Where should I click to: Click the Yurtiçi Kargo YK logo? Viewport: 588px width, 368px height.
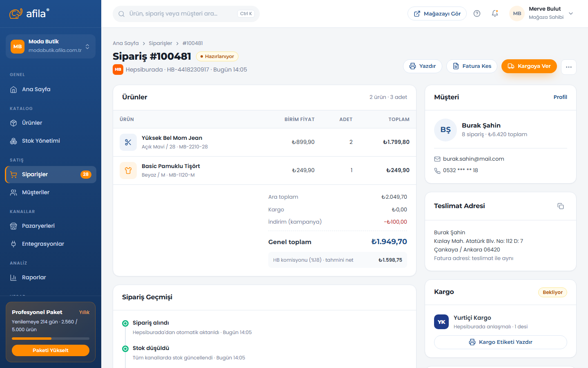click(441, 322)
